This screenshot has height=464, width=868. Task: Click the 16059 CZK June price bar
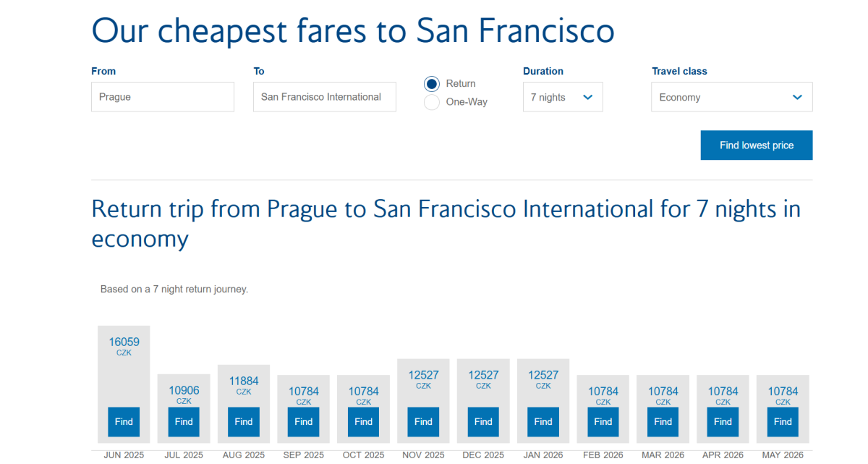point(124,347)
